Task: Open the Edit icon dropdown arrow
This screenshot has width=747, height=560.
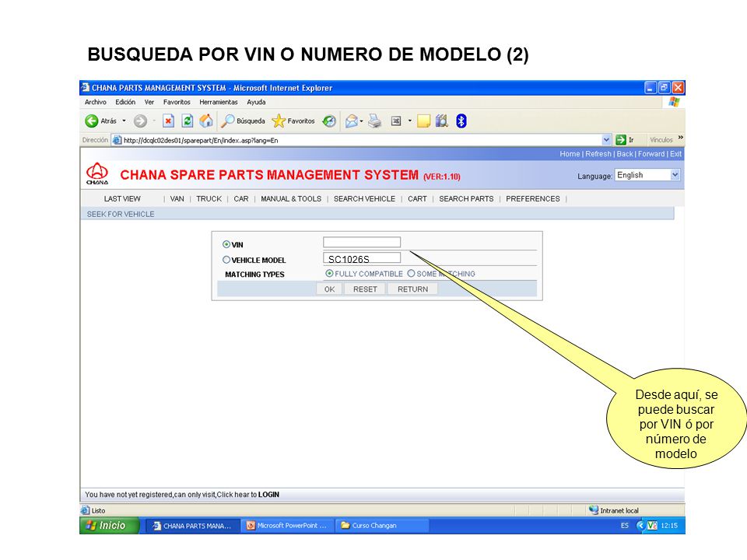Action: (410, 121)
